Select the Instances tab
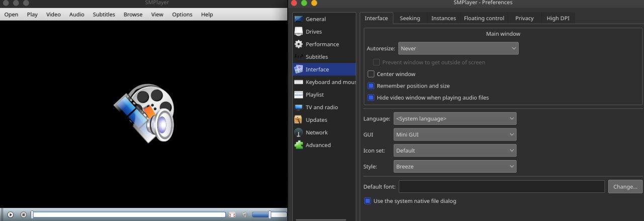The height and width of the screenshot is (221, 644). pyautogui.click(x=443, y=18)
